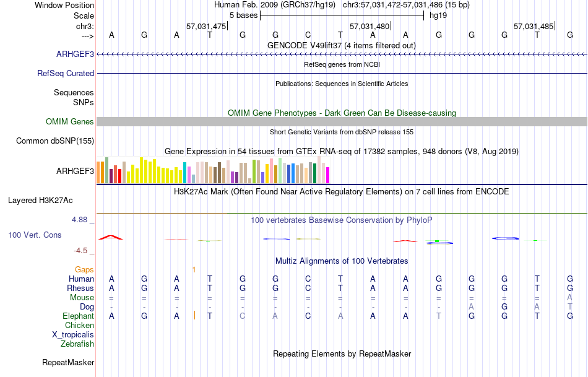Viewport: 588px width, 377px height.
Task: Click the '5 bases' scale bar label
Action: [244, 15]
